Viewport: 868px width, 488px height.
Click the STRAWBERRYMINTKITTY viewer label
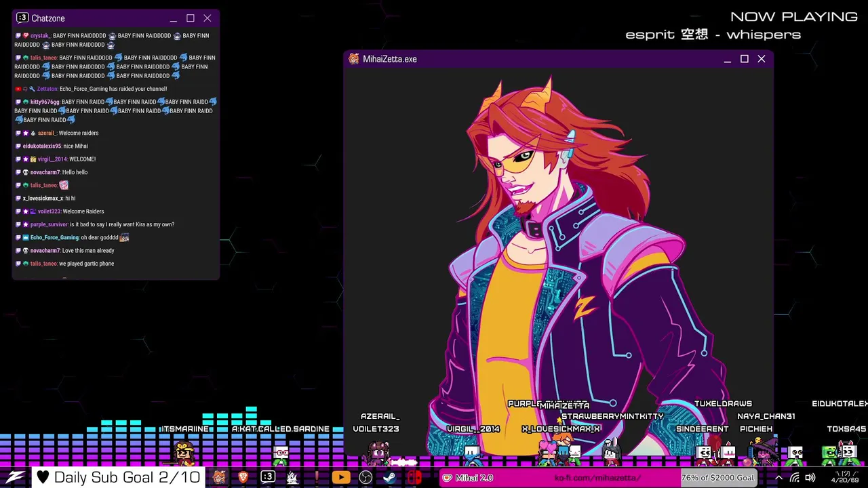(x=612, y=416)
